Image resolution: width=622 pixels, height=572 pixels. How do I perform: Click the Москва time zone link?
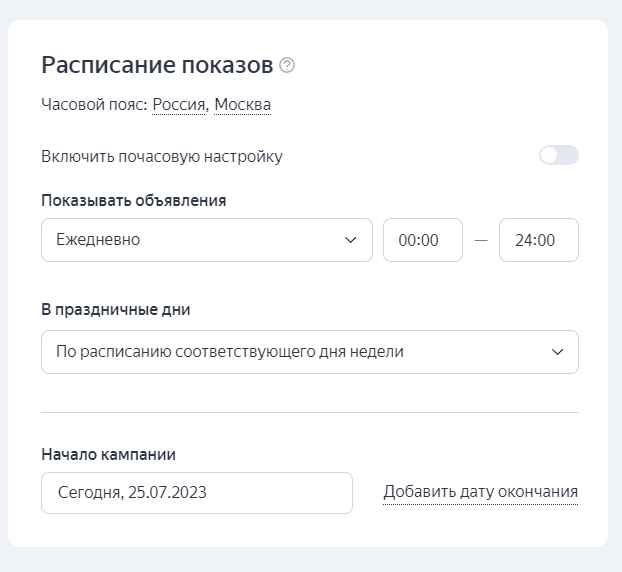[x=243, y=104]
